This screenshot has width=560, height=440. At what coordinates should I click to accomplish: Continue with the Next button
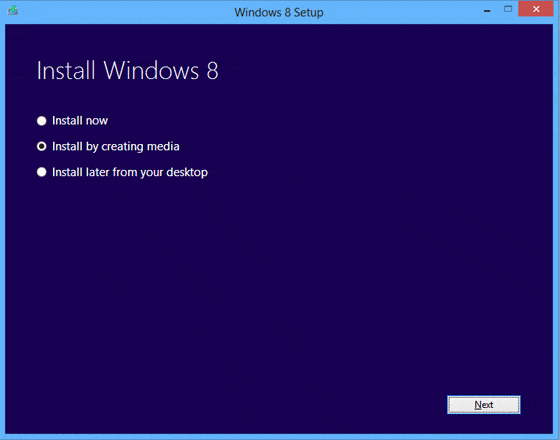tap(484, 405)
